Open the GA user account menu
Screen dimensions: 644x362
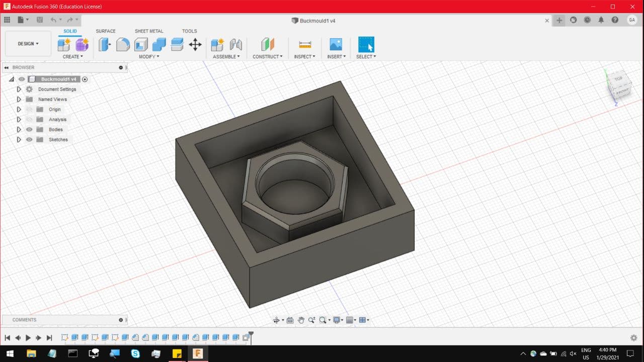(x=632, y=20)
